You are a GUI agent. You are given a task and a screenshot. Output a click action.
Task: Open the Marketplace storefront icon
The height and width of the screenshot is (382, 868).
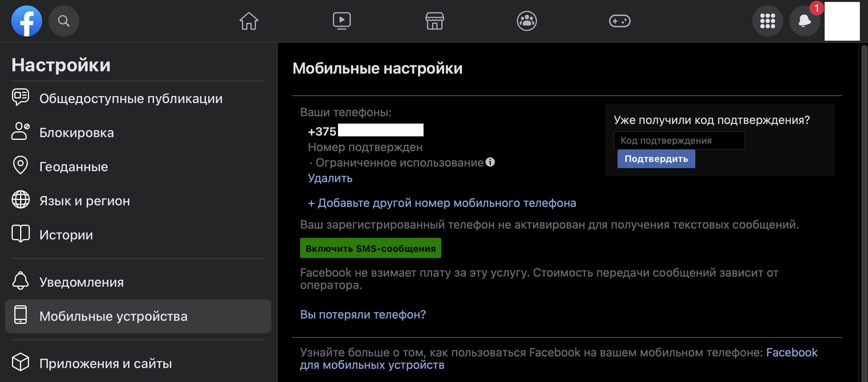click(x=434, y=21)
